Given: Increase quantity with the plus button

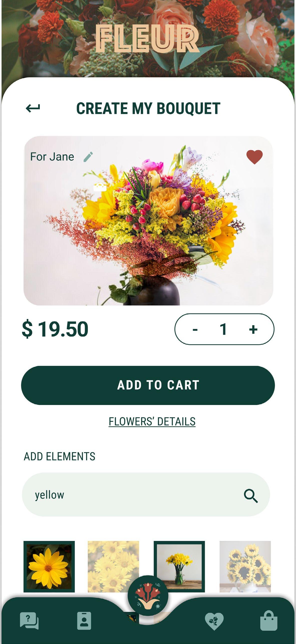Looking at the screenshot, I should (253, 329).
